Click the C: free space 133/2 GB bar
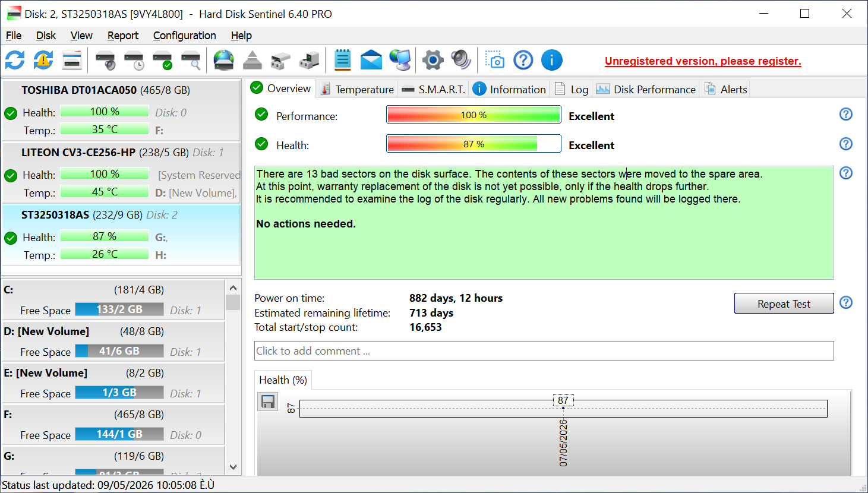Image resolution: width=868 pixels, height=493 pixels. coord(119,309)
